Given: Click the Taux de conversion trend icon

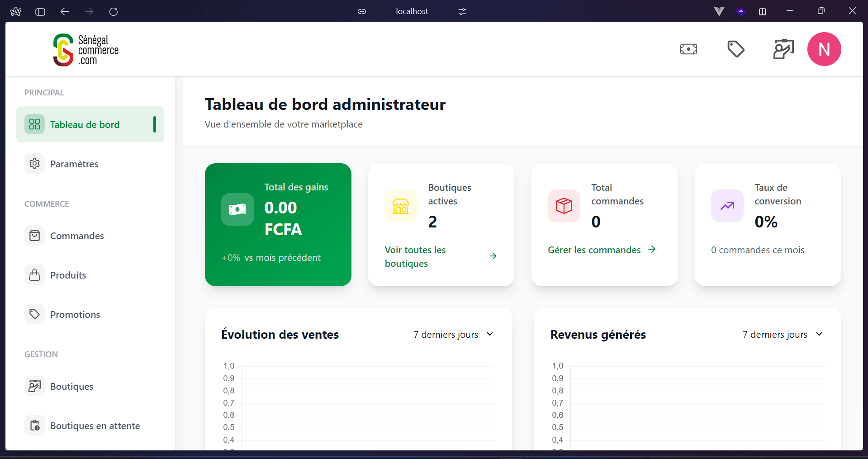Looking at the screenshot, I should pyautogui.click(x=726, y=206).
